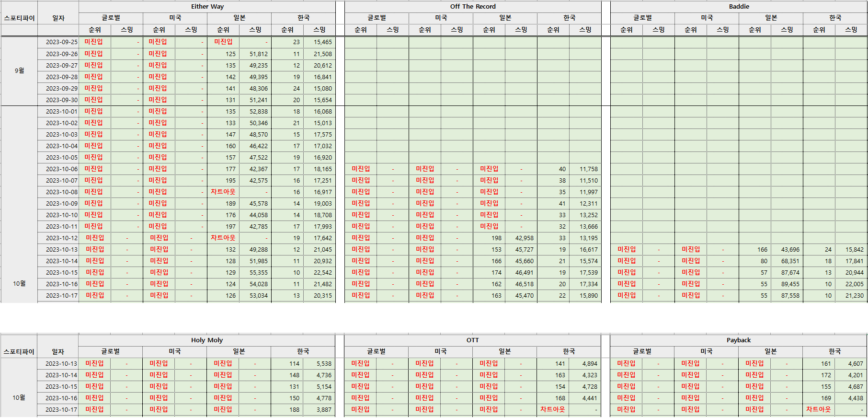Select '일본' header under Off The Record
This screenshot has height=418, width=868.
(505, 18)
